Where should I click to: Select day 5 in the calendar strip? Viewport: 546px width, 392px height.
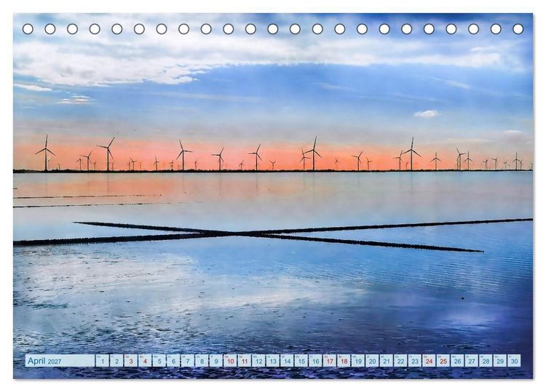pos(159,361)
